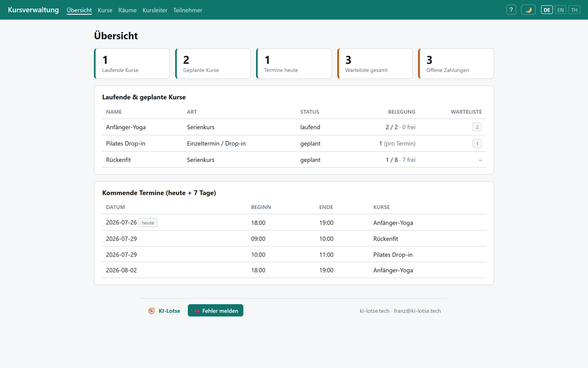This screenshot has width=588, height=368.
Task: Click the date 2026-08-02 in appointments
Action: pos(121,270)
